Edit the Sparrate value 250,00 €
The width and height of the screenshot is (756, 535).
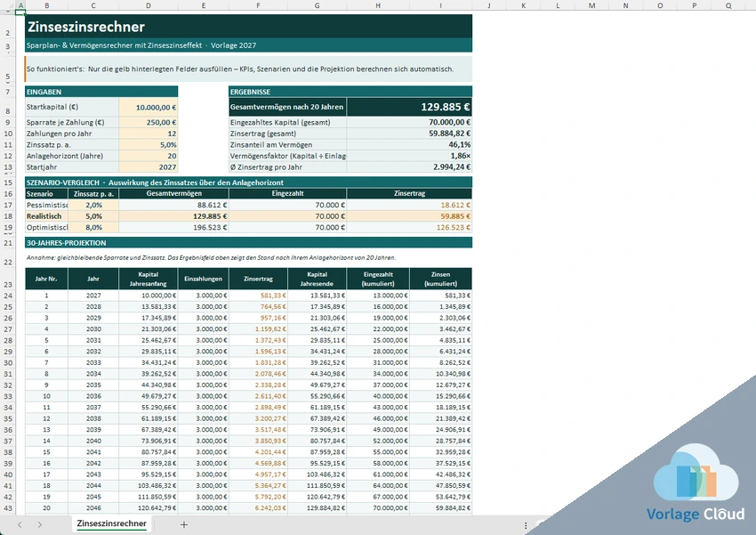pyautogui.click(x=148, y=123)
